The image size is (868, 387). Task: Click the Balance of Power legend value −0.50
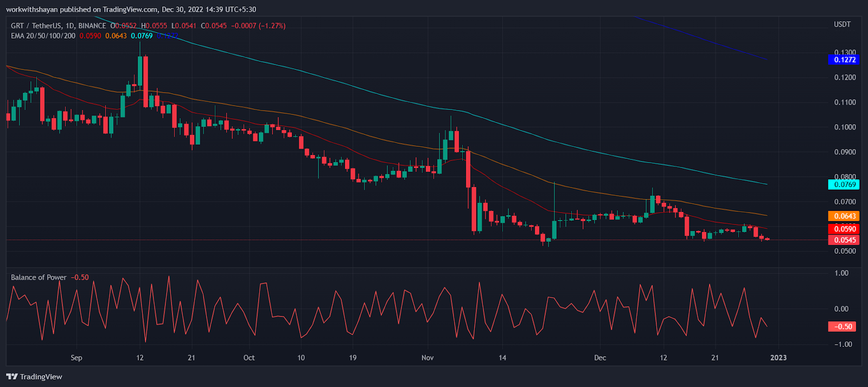click(80, 278)
